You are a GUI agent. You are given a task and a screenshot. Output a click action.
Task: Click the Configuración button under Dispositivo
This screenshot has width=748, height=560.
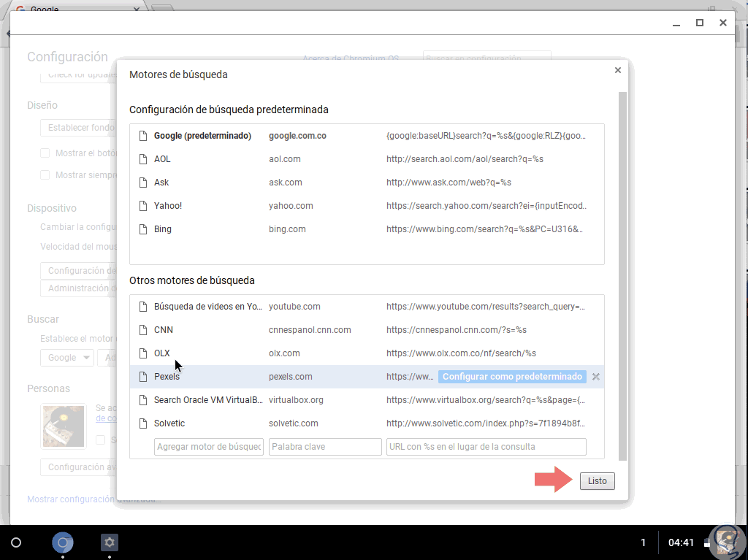[79, 271]
